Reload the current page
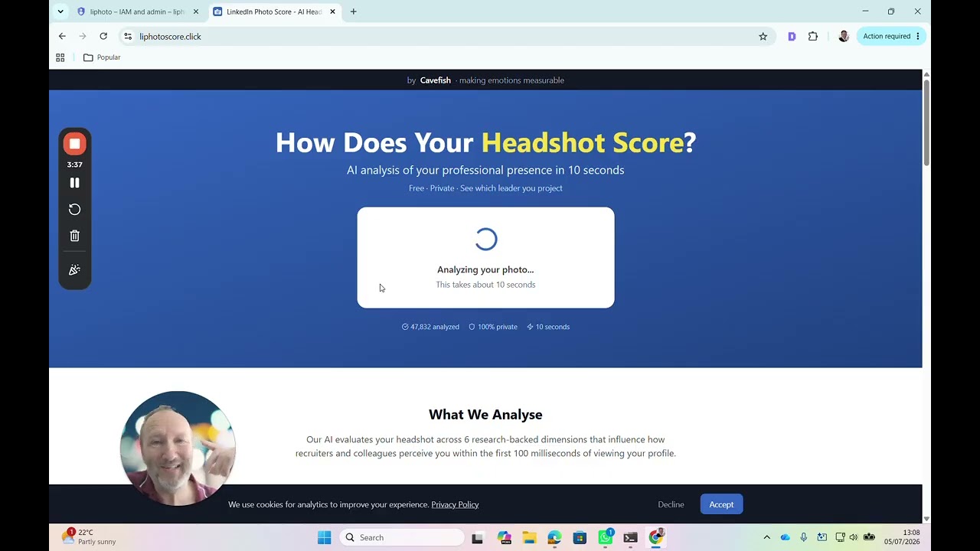Image resolution: width=980 pixels, height=551 pixels. (x=103, y=36)
